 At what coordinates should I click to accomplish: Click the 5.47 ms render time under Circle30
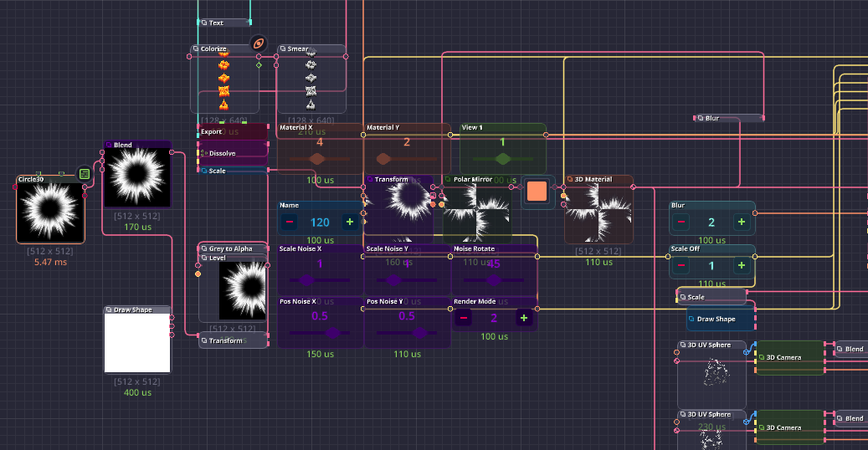pyautogui.click(x=50, y=263)
